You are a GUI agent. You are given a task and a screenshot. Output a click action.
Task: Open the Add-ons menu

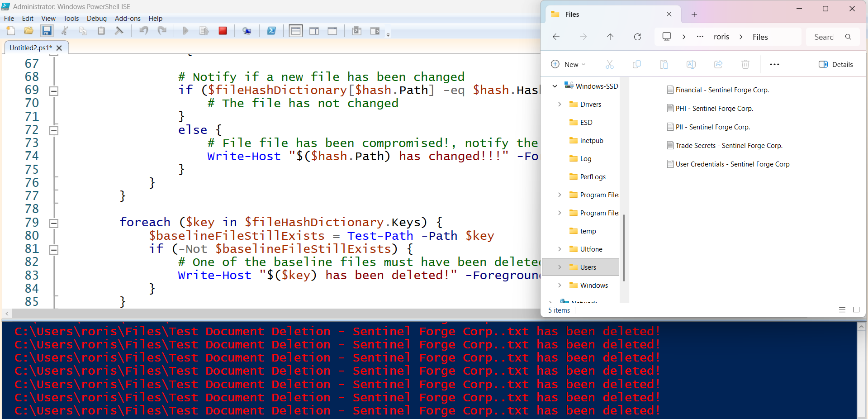[128, 19]
